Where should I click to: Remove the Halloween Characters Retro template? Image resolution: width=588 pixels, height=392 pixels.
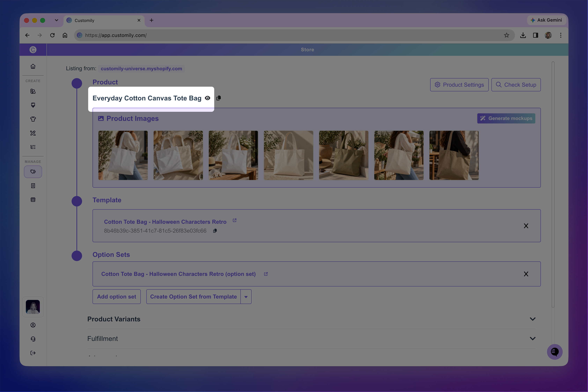coord(526,226)
